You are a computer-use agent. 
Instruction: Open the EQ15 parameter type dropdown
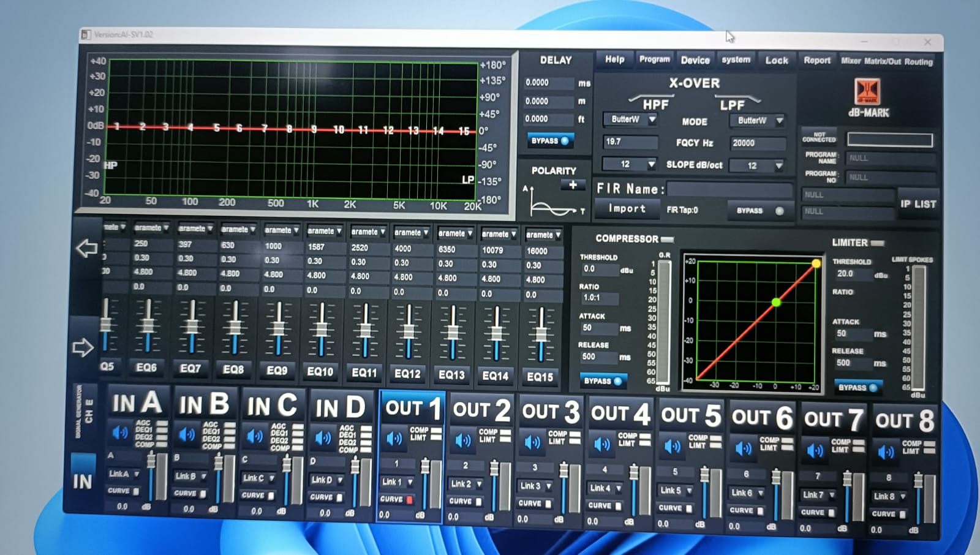point(543,235)
